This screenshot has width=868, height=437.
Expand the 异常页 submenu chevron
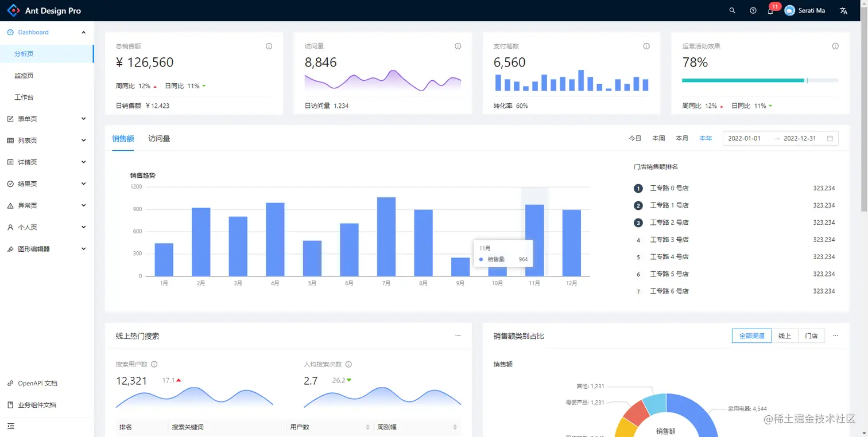point(84,205)
